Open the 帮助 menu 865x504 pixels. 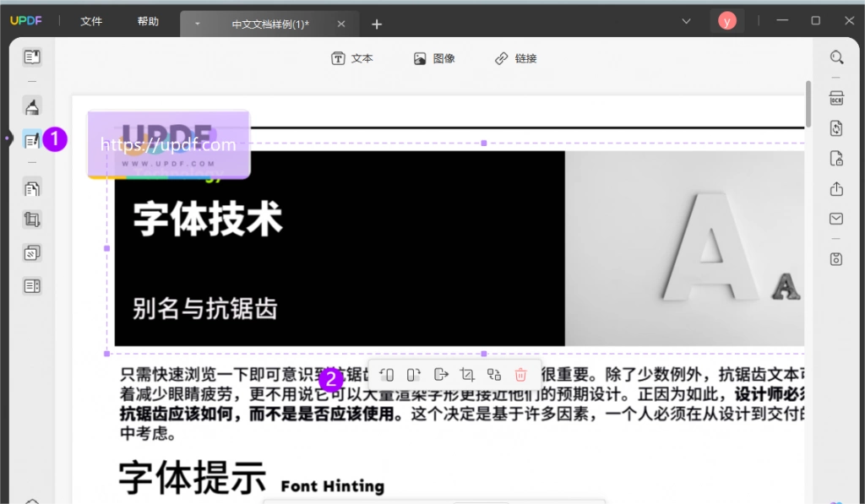tap(148, 21)
